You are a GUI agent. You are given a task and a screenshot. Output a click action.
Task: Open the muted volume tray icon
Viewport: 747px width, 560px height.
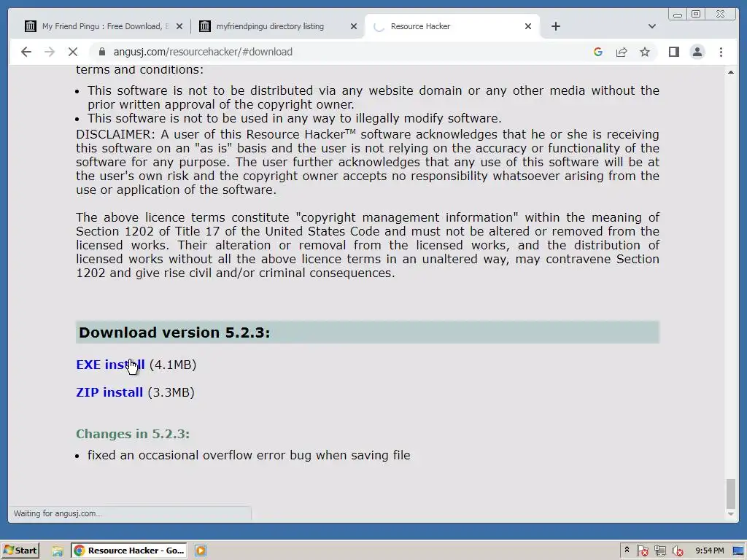(678, 551)
